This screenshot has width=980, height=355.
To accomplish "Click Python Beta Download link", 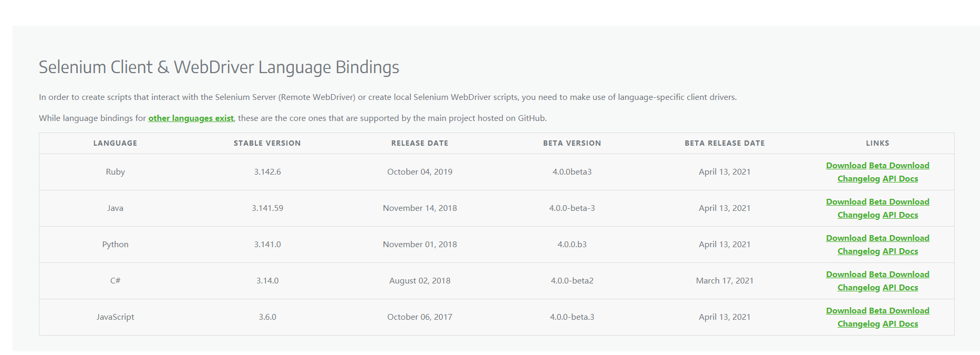I will point(899,238).
